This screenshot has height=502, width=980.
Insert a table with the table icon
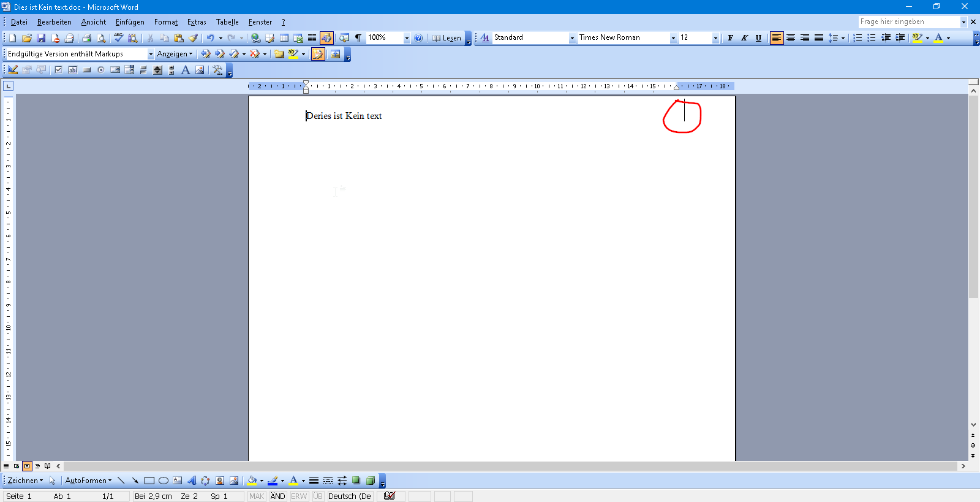284,38
